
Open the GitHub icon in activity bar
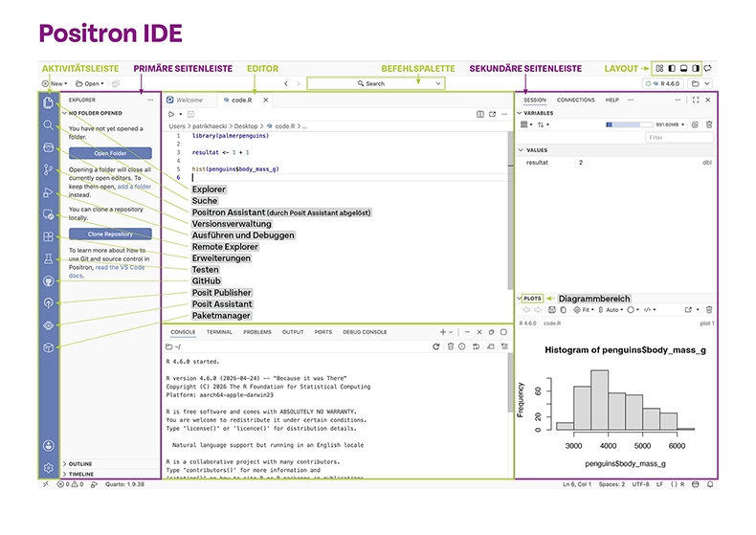(48, 281)
